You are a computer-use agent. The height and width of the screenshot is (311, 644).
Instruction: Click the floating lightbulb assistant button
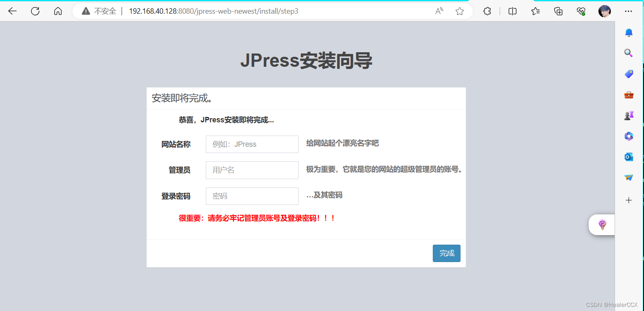pos(603,225)
